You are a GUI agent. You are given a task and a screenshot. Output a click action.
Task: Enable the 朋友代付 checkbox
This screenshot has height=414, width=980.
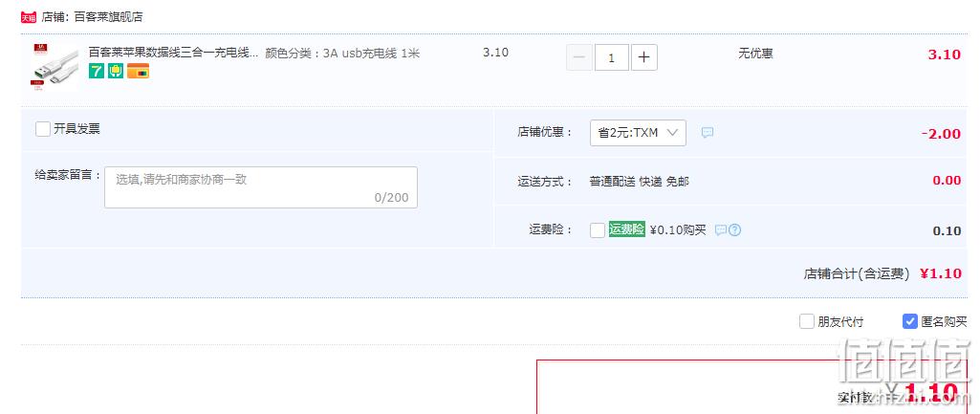(x=807, y=321)
